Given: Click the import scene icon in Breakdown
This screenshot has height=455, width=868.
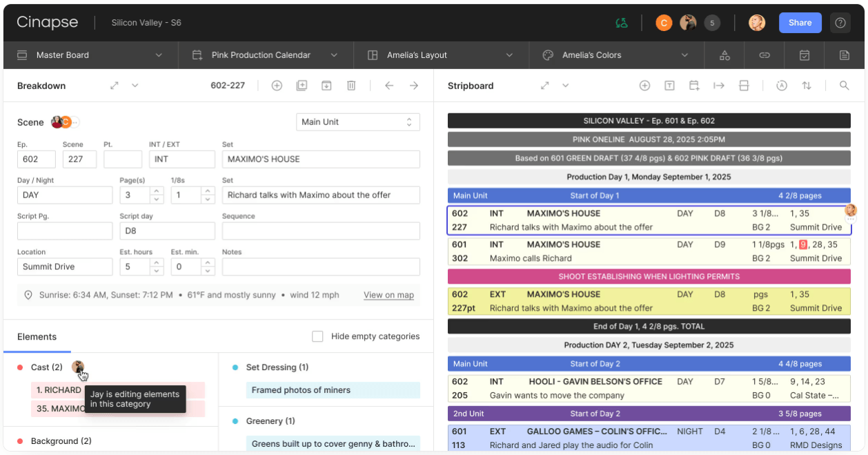Looking at the screenshot, I should pyautogui.click(x=326, y=86).
